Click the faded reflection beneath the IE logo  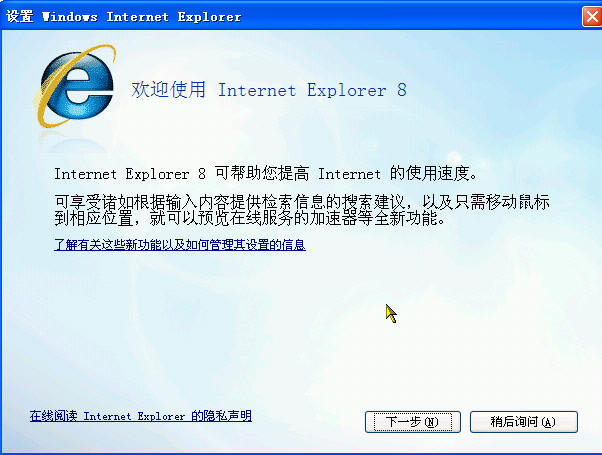pos(73,141)
